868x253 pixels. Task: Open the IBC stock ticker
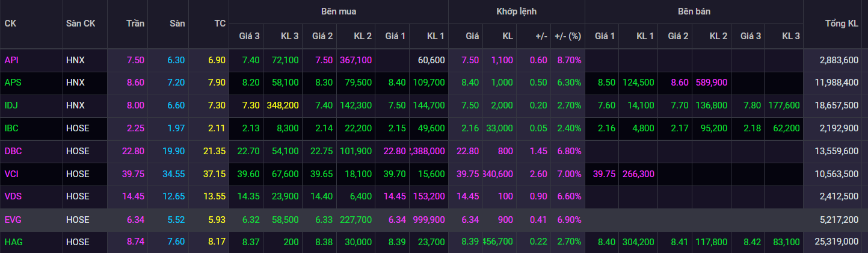click(x=11, y=128)
